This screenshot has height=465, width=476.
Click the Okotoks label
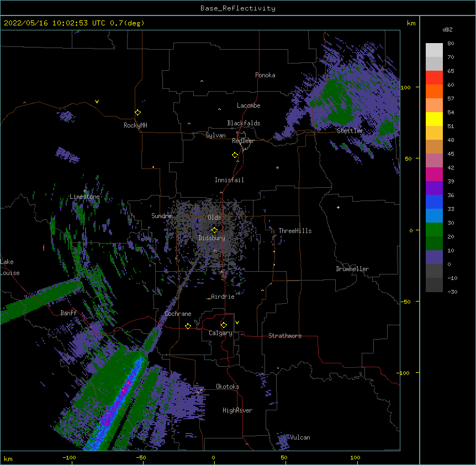(228, 387)
